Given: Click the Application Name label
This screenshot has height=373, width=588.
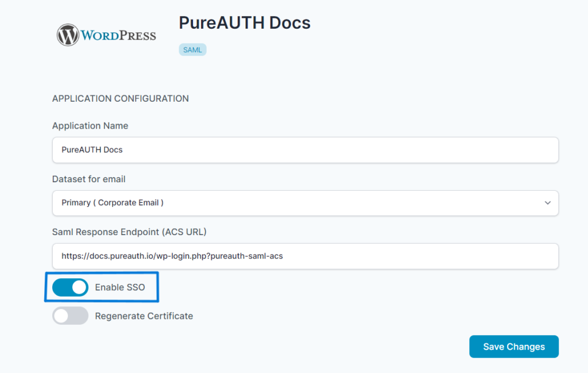Looking at the screenshot, I should (90, 126).
